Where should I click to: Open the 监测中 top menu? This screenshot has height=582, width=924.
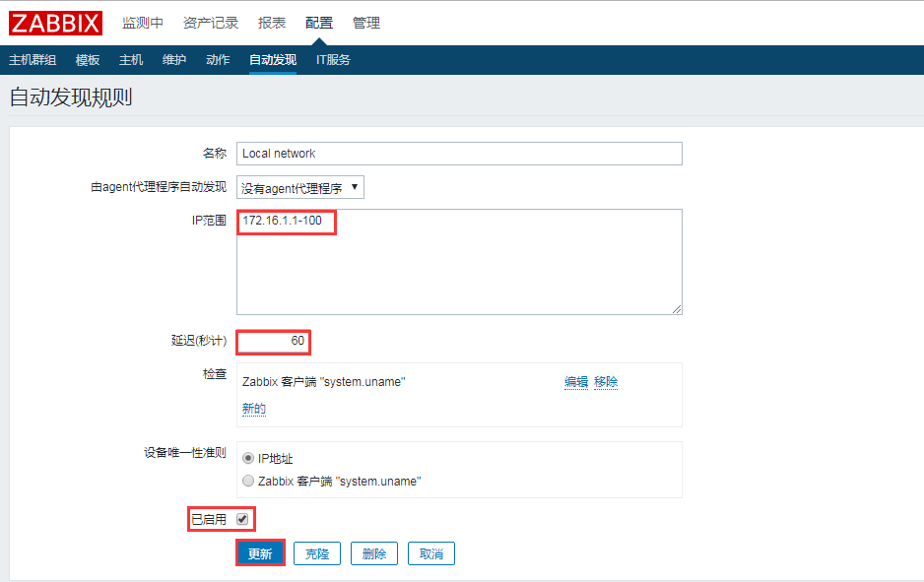pos(143,23)
